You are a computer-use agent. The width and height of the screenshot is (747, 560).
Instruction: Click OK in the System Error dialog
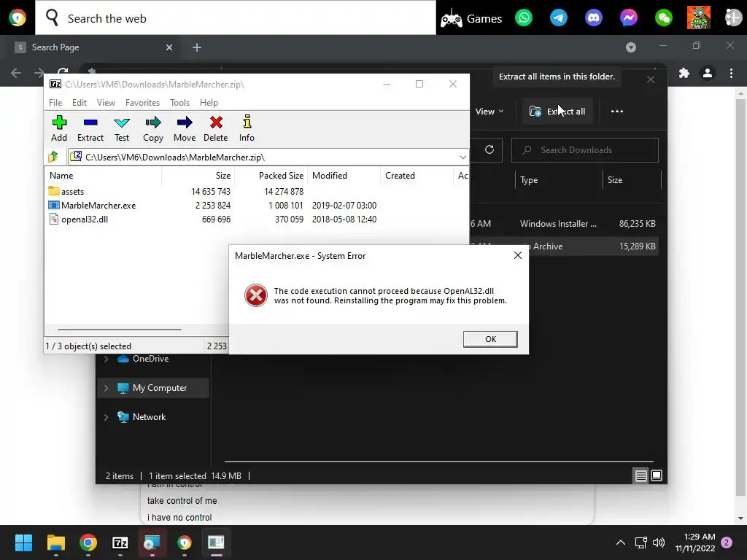(x=490, y=339)
